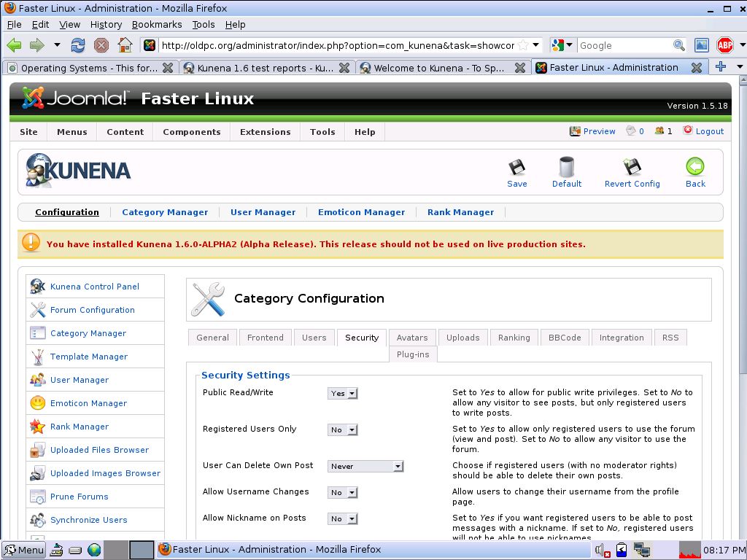Click the Adblock Plus ABP icon

[x=724, y=45]
